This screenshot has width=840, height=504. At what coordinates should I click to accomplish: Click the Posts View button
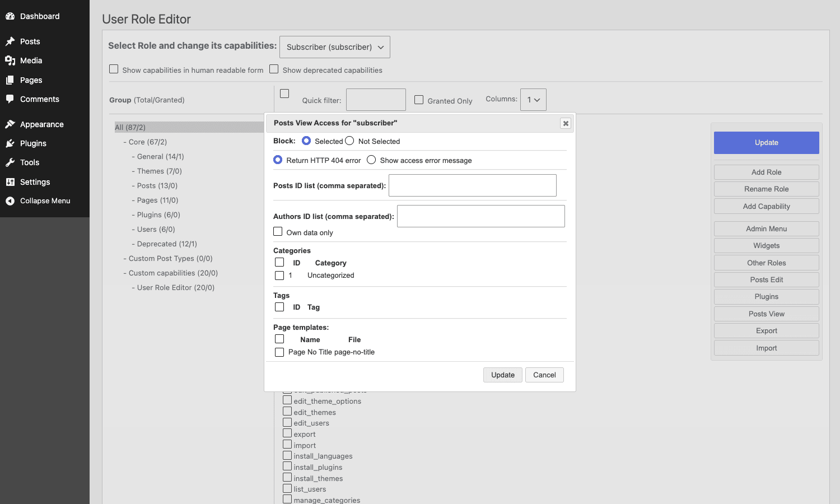tap(767, 314)
